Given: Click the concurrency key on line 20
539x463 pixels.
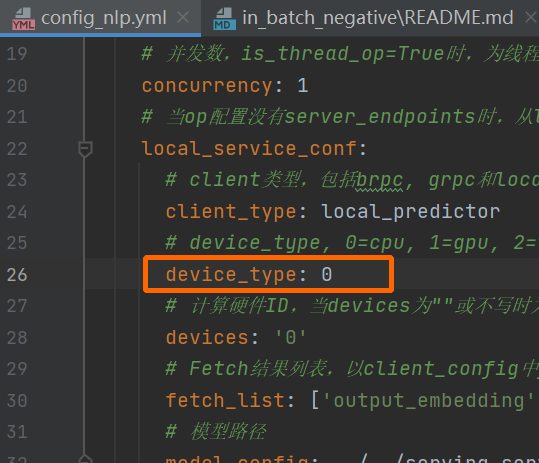Looking at the screenshot, I should click(207, 86).
